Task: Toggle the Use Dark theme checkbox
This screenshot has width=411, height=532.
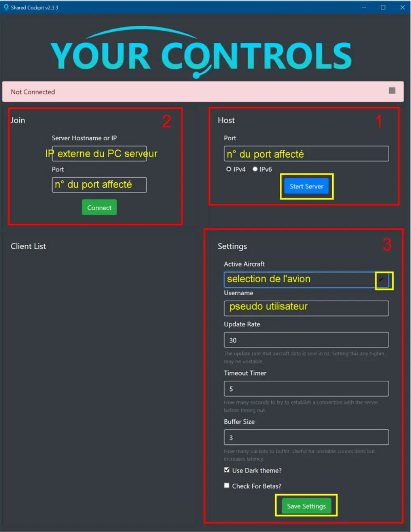Action: [x=227, y=470]
